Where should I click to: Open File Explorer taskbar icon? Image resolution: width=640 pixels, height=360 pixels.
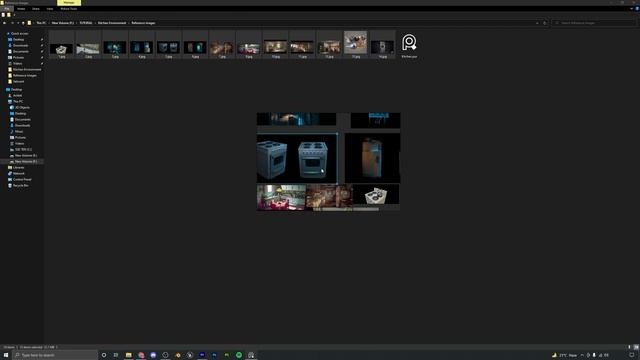129,355
